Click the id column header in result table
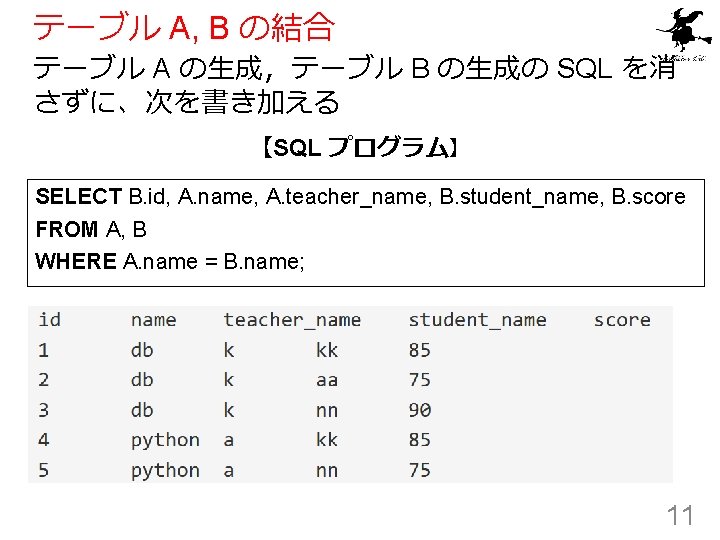This screenshot has height=540, width=720. pos(50,319)
